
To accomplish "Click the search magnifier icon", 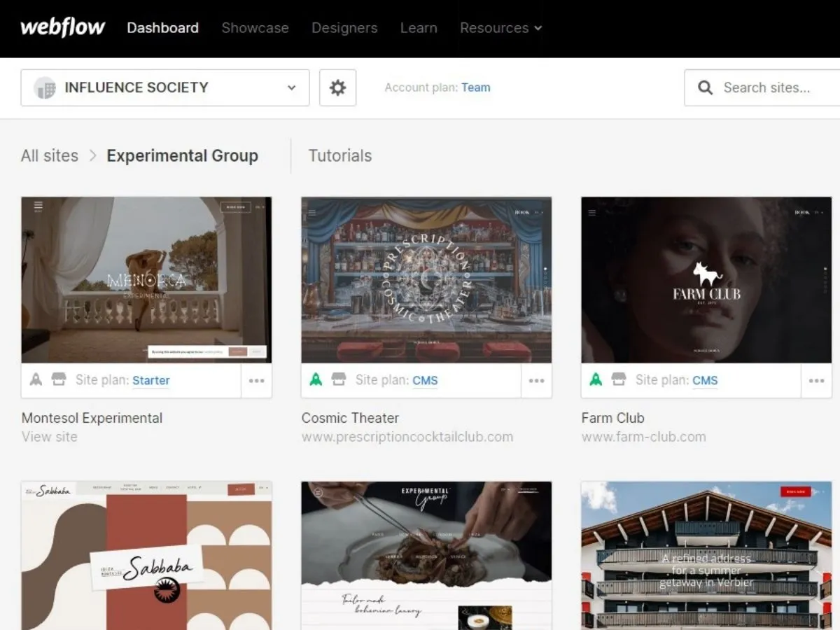I will (706, 87).
